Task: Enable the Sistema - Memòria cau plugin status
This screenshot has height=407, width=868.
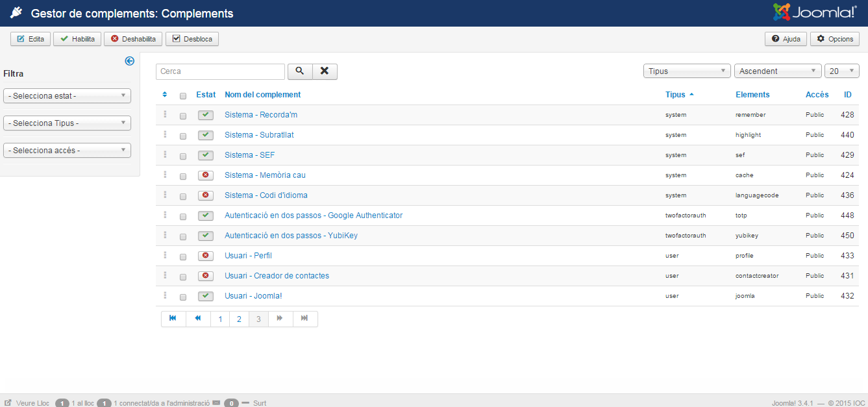Action: tap(206, 175)
